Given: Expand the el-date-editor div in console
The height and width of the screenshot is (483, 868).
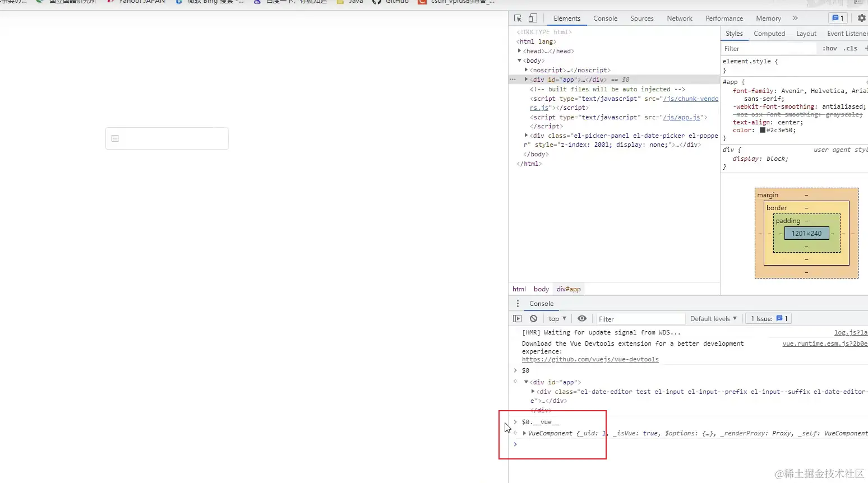Looking at the screenshot, I should (x=533, y=392).
